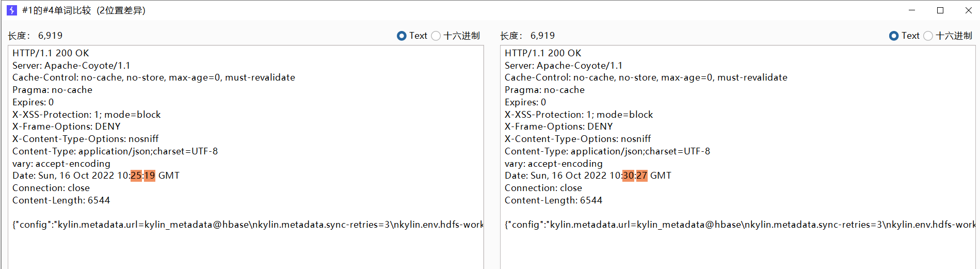This screenshot has width=980, height=269.
Task: Close the word comparison window
Action: 969,10
